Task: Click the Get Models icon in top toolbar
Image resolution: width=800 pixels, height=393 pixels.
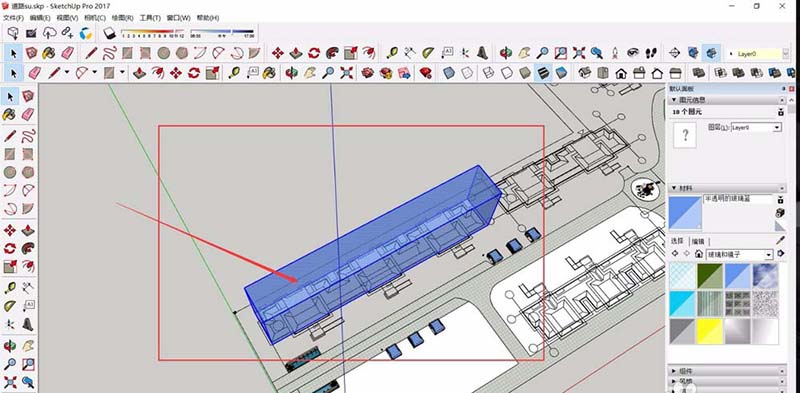Action: click(x=13, y=33)
